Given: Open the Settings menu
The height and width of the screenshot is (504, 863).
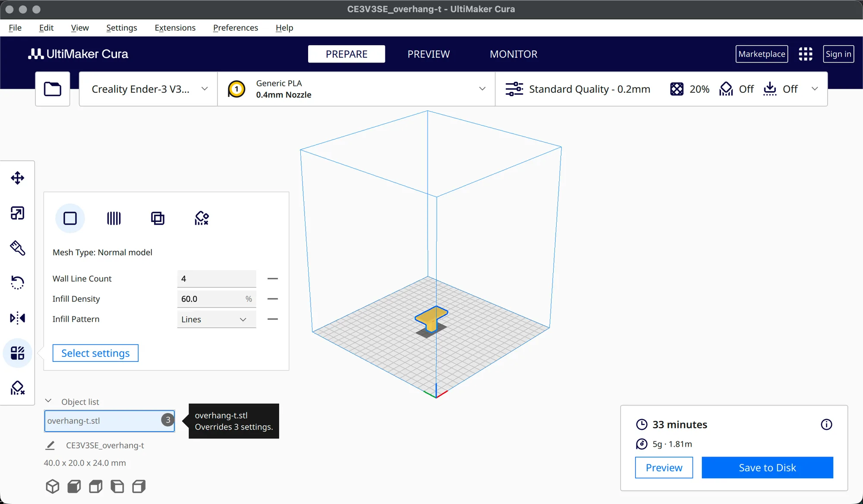Looking at the screenshot, I should tap(122, 28).
